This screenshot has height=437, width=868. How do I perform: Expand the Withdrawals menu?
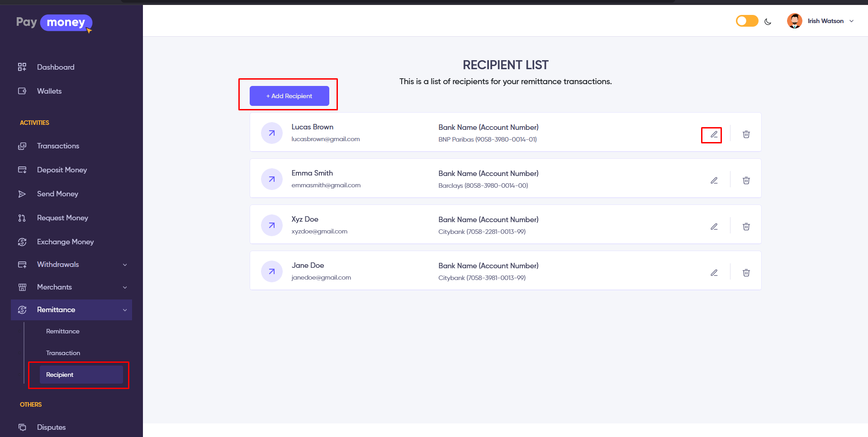pos(72,265)
